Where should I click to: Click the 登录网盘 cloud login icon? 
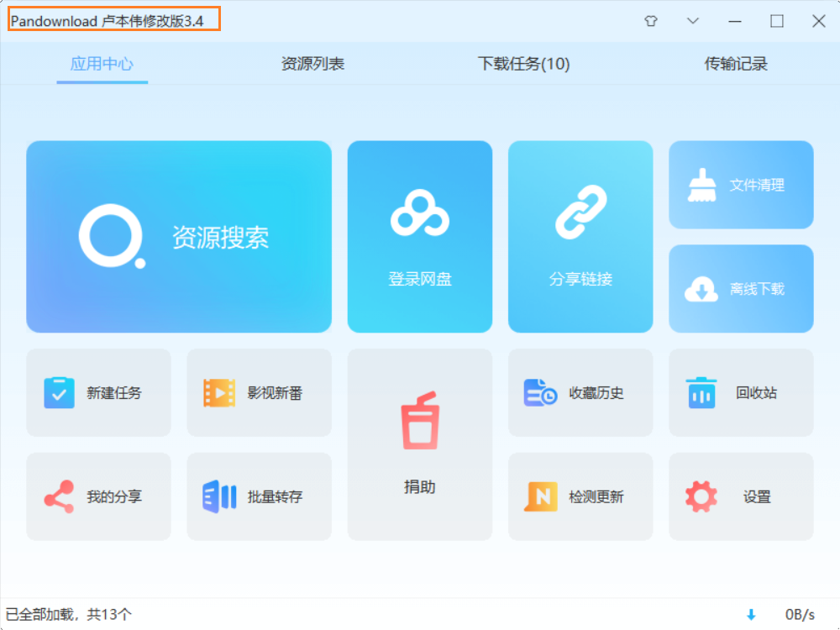click(x=419, y=213)
